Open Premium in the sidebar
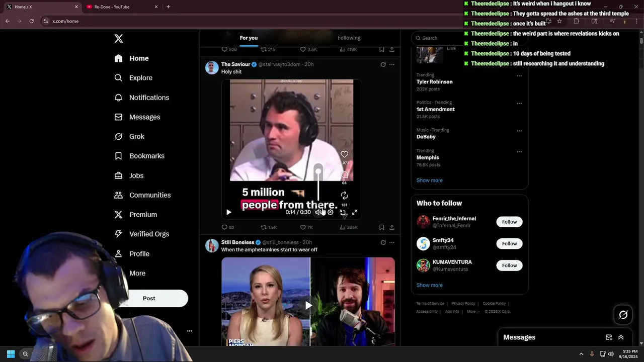The width and height of the screenshot is (644, 362). [x=136, y=215]
